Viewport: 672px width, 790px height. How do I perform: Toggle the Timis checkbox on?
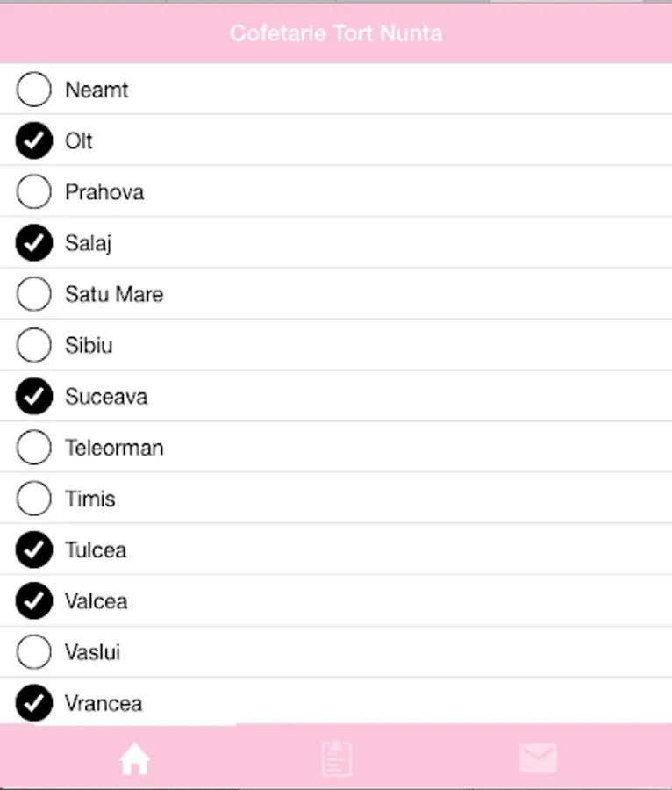(x=34, y=499)
